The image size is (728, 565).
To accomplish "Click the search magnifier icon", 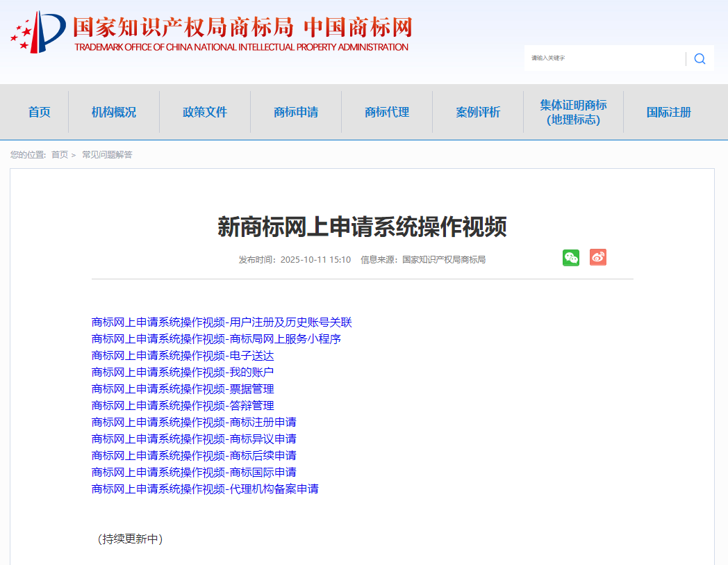I will [700, 58].
